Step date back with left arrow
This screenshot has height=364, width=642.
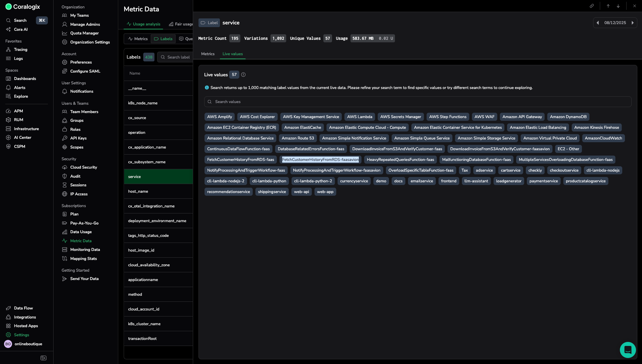598,23
